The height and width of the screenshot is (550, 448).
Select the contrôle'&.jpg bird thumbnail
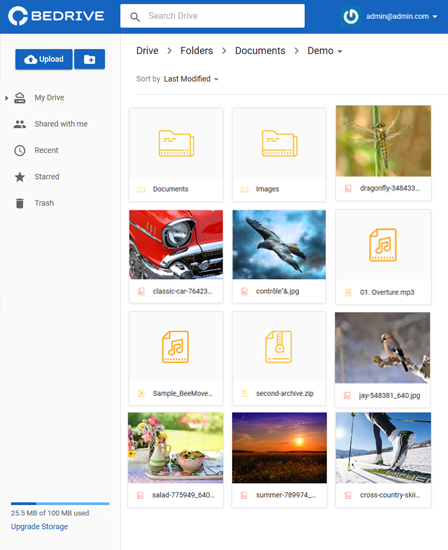pyautogui.click(x=279, y=244)
